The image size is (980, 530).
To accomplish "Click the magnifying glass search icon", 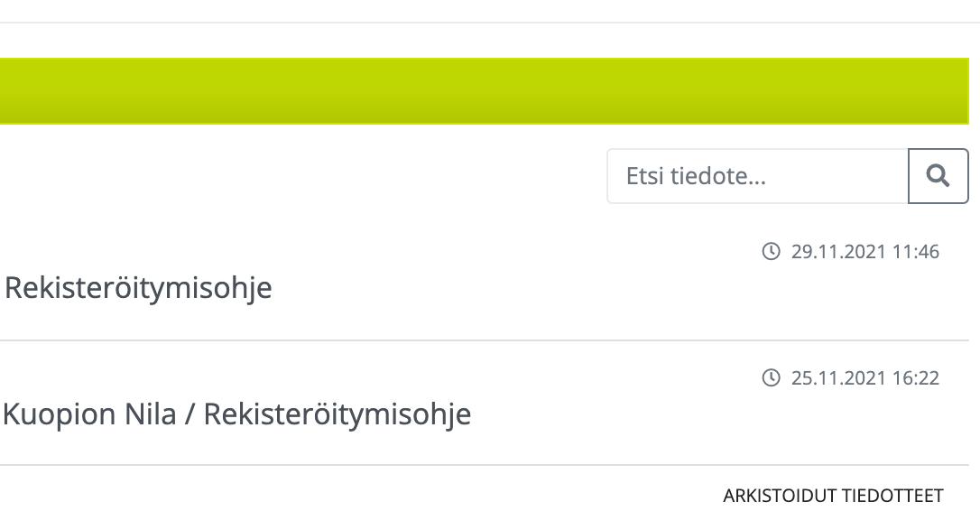I will click(938, 176).
